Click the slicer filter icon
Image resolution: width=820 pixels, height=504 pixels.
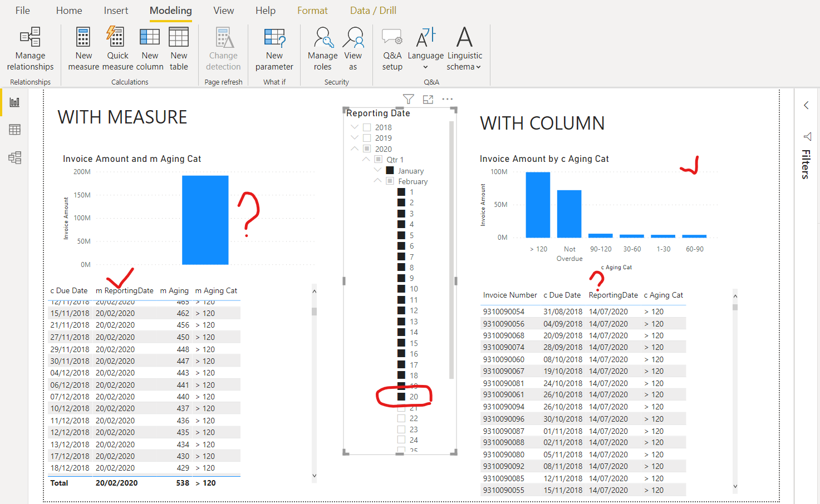tap(409, 99)
